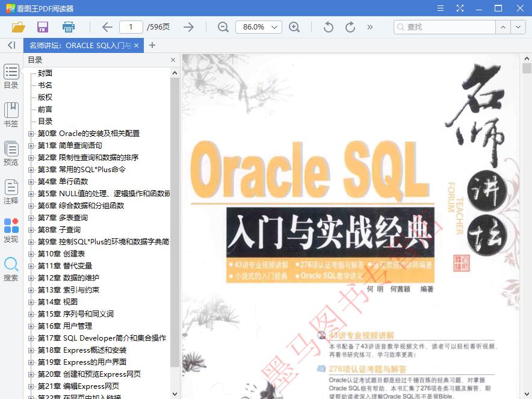Show more toolbar tools with the double chevron
The image size is (532, 399).
coord(370,27)
